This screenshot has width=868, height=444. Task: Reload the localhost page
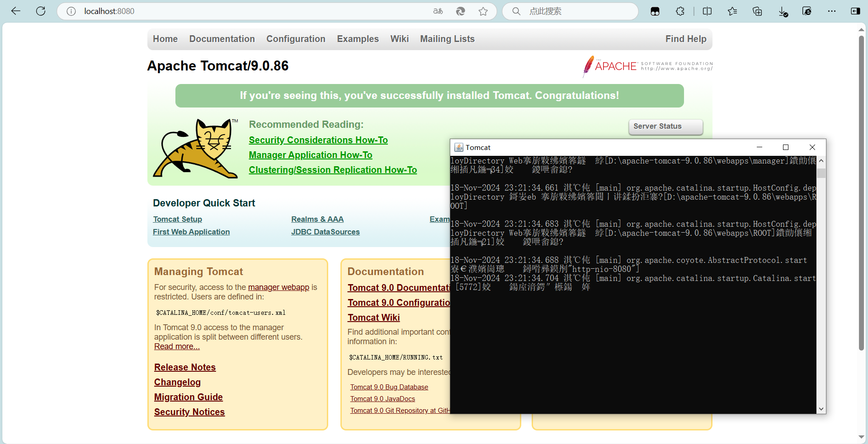pyautogui.click(x=41, y=11)
